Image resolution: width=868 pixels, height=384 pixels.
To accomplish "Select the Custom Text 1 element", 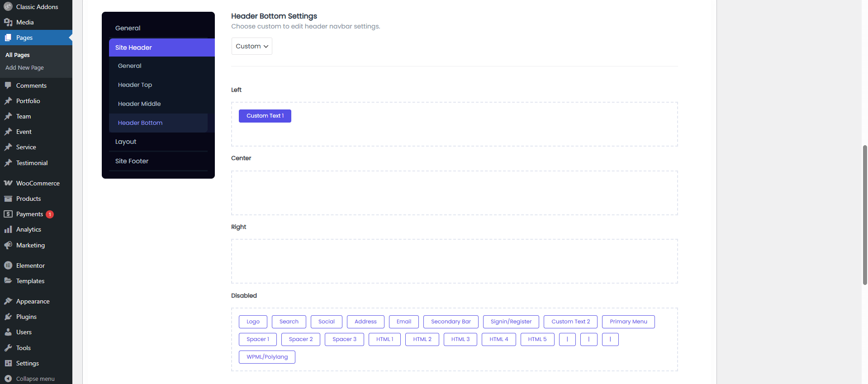I will pyautogui.click(x=265, y=116).
